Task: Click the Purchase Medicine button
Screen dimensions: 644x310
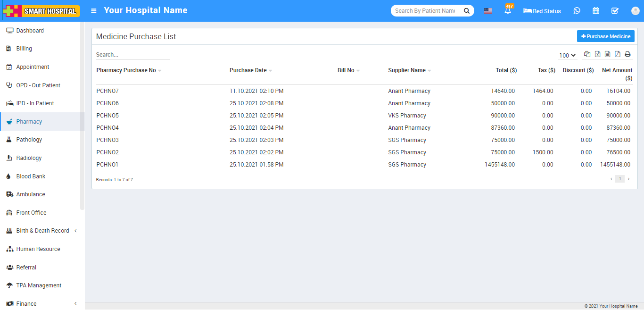Action: 605,36
